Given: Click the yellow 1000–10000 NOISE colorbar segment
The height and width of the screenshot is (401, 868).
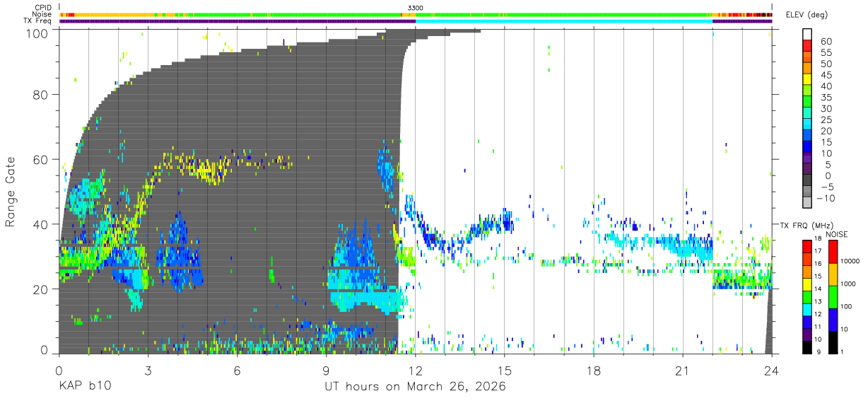Looking at the screenshot, I should 834,274.
